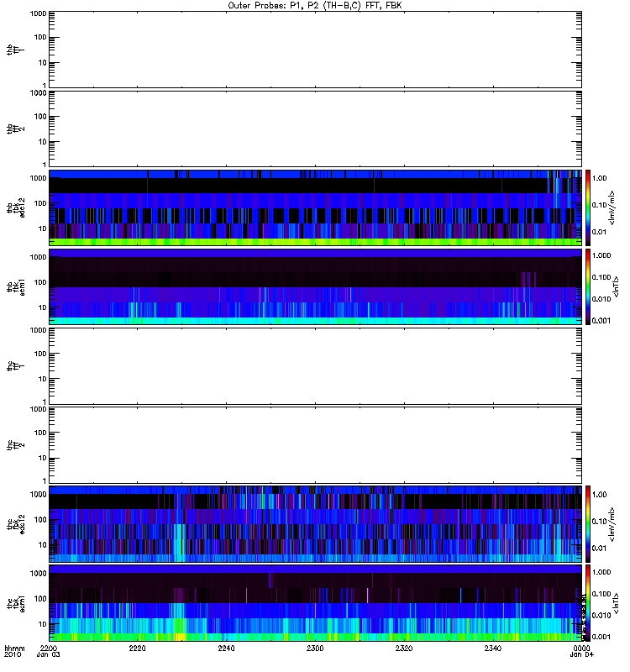Click the '10' tick of the thb scm1 panel
Viewport: 630px width, 672px height.
[x=43, y=307]
